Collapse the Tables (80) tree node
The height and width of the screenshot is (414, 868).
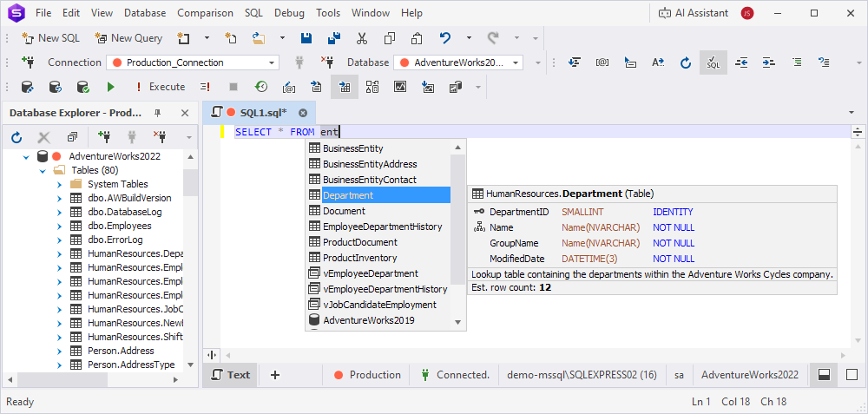[x=43, y=170]
